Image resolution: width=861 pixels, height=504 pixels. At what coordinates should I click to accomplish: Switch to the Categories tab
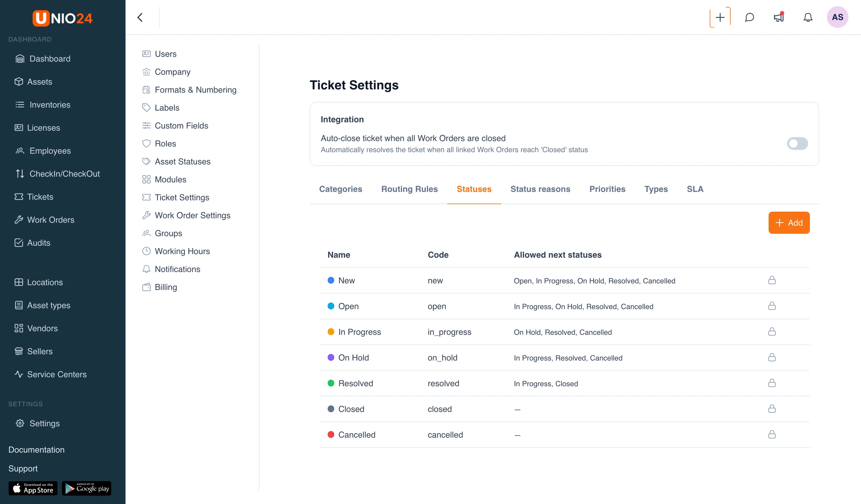pyautogui.click(x=340, y=189)
